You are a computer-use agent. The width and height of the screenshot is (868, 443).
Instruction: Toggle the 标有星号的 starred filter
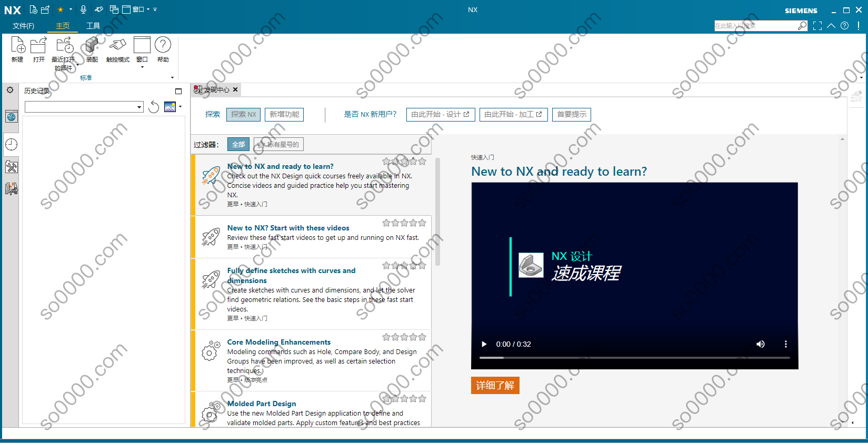278,144
